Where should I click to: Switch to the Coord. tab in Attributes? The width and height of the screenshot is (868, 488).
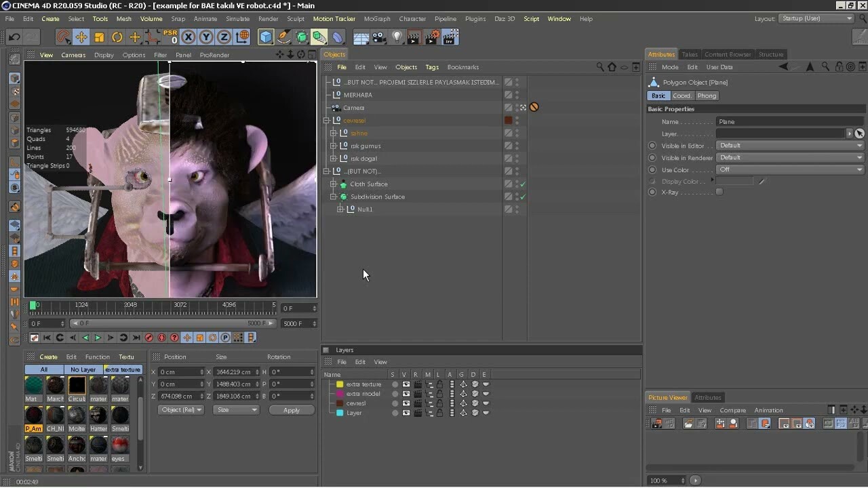tap(682, 96)
